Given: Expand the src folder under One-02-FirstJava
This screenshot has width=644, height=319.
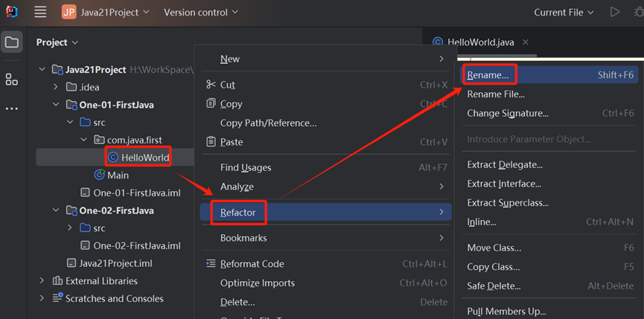Looking at the screenshot, I should [x=70, y=228].
